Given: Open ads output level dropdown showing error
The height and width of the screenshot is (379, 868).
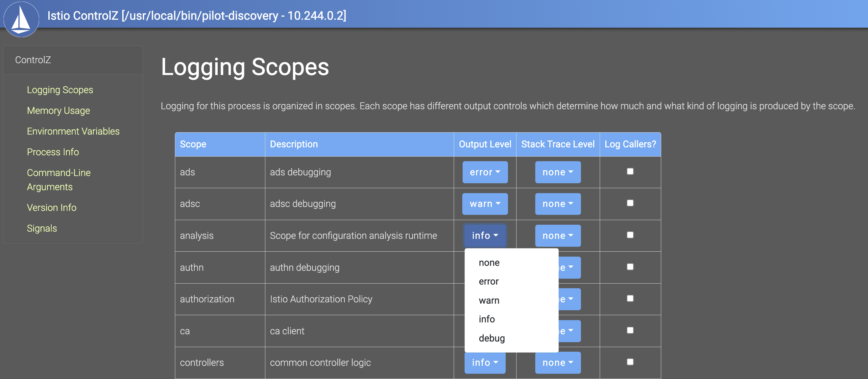Looking at the screenshot, I should click(x=485, y=172).
